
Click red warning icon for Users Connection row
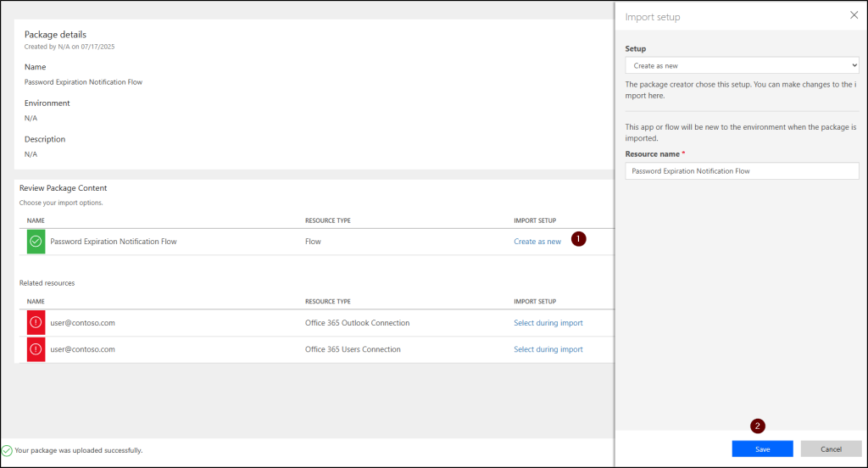pyautogui.click(x=36, y=349)
